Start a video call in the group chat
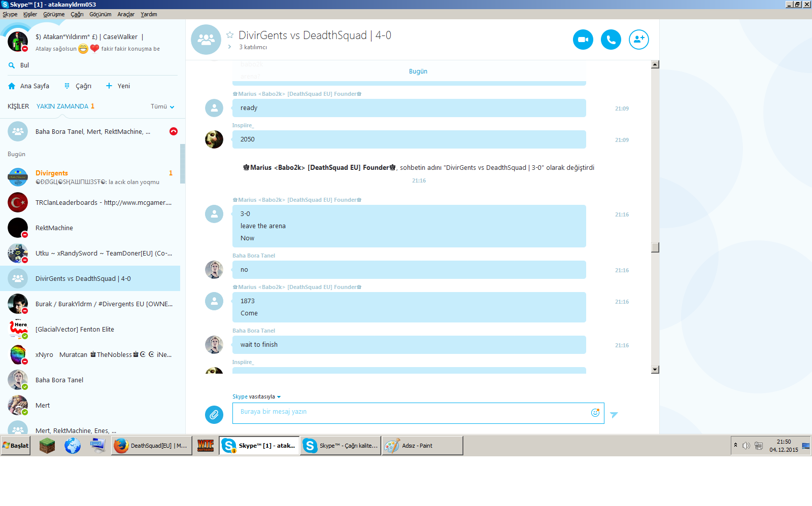The height and width of the screenshot is (506, 812). pos(583,40)
